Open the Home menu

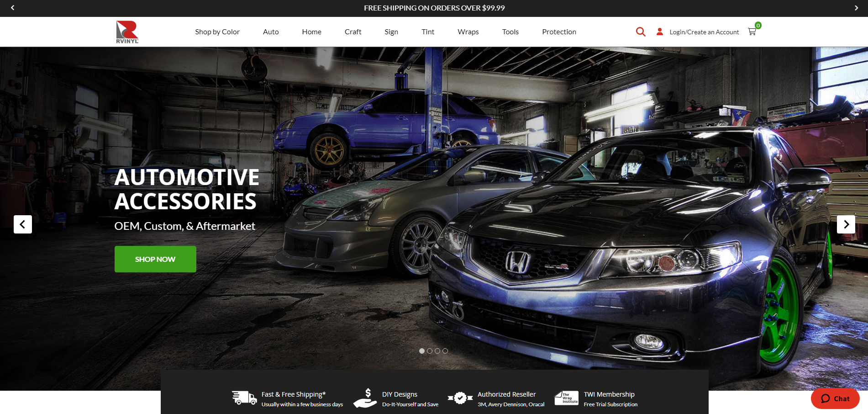coord(312,32)
